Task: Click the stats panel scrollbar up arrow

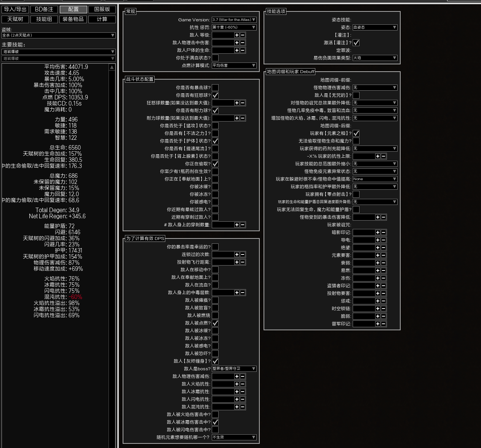Action: 112,67
